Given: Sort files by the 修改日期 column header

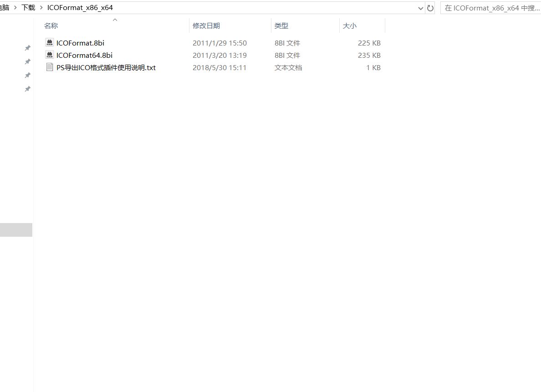Looking at the screenshot, I should [206, 25].
